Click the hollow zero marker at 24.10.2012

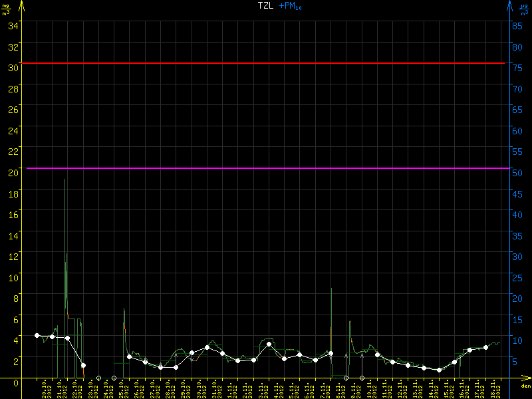pyautogui.click(x=98, y=378)
